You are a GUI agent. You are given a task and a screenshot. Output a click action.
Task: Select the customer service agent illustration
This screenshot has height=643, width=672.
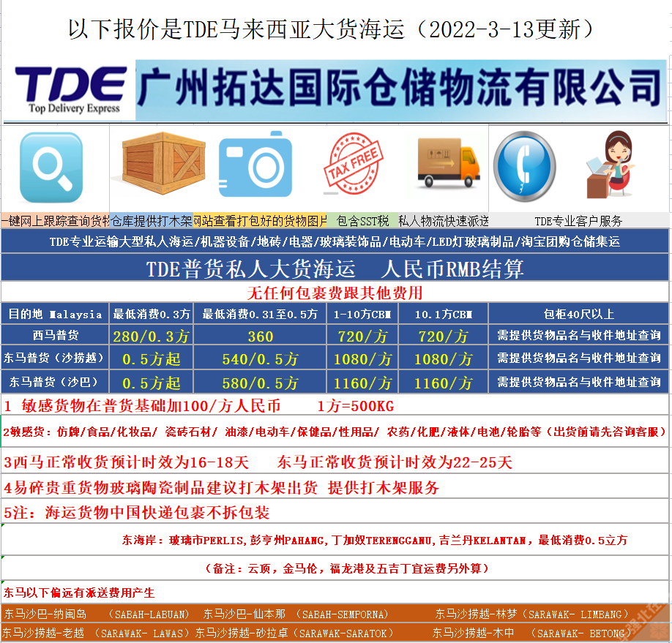point(611,165)
